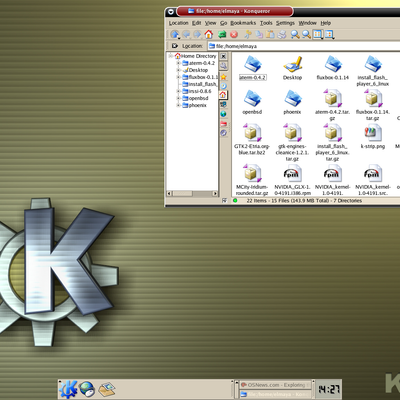The image size is (400, 400).
Task: Open the Window menu
Action: (307, 23)
